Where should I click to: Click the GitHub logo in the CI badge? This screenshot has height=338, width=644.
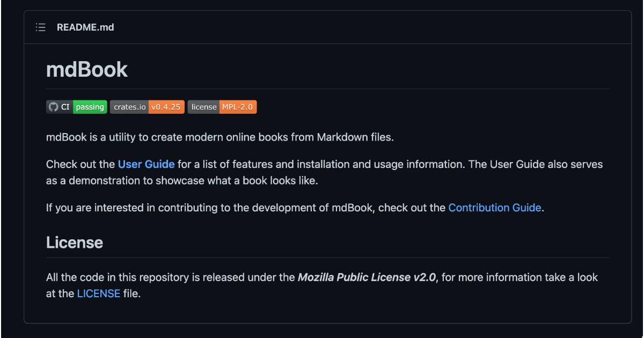[53, 107]
